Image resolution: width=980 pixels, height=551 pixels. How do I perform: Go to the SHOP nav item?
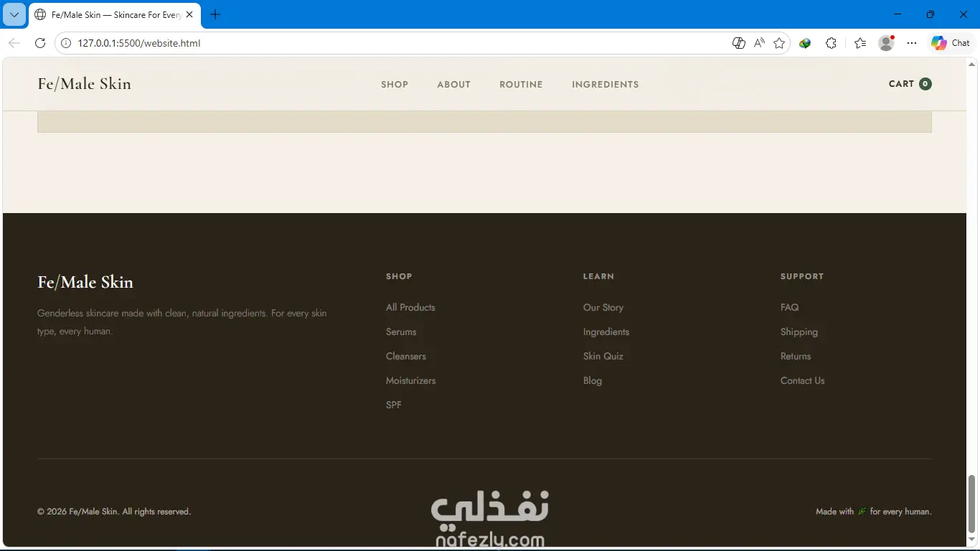click(x=395, y=84)
